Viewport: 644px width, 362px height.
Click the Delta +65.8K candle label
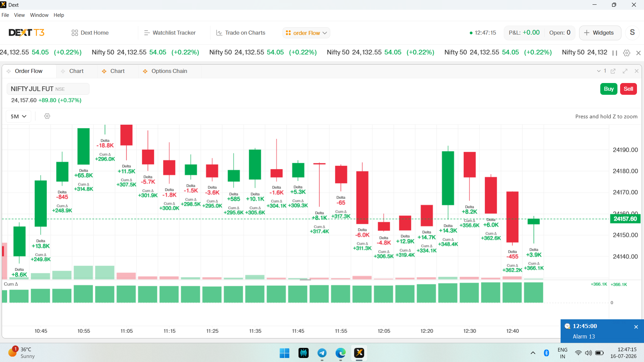(x=83, y=173)
